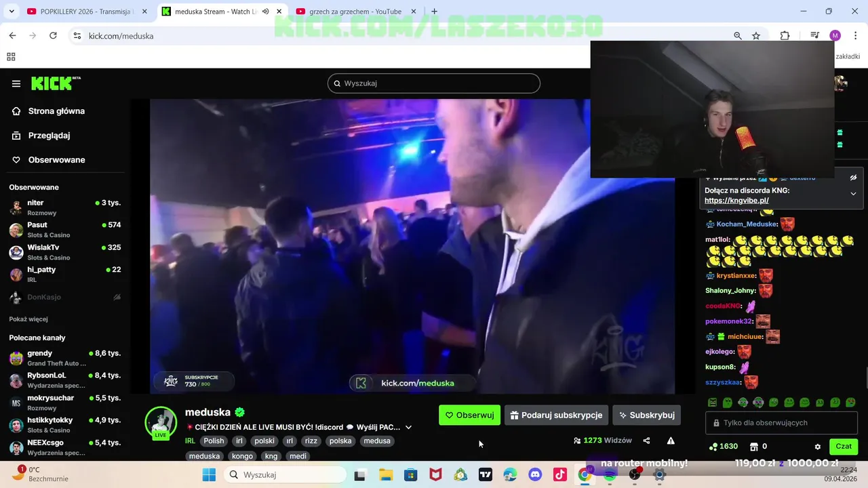
Task: Click Podaruj subskrypcje button
Action: [556, 415]
